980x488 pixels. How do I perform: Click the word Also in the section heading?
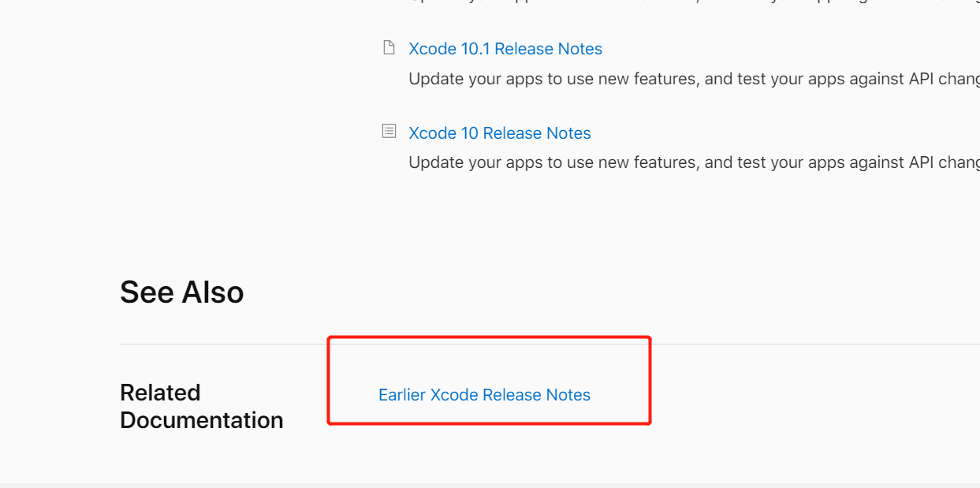(x=213, y=292)
